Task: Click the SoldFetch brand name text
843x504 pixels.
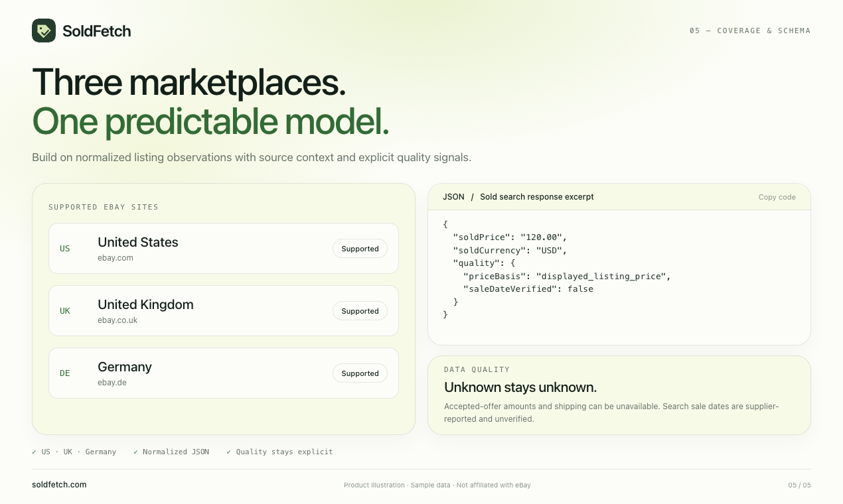Action: pos(96,31)
